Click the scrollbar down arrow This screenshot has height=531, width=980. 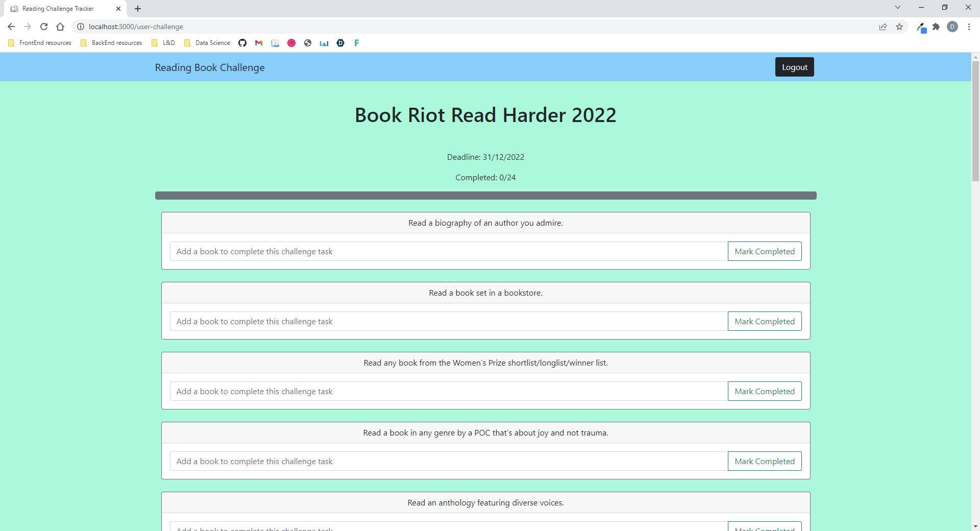[x=975, y=526]
